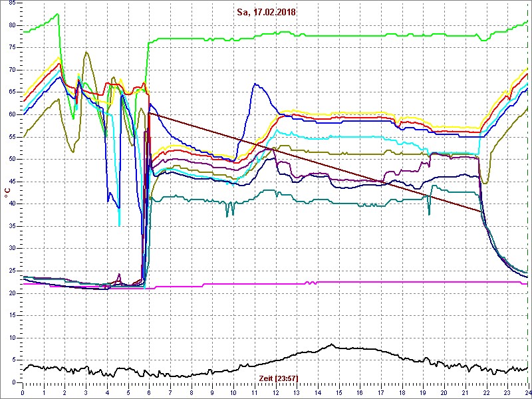
Task: Click hour 12 on the time axis
Action: (275, 391)
